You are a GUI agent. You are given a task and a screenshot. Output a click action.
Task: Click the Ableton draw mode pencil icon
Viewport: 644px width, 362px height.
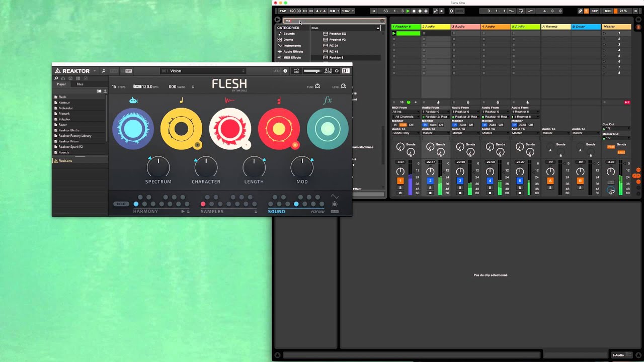click(580, 11)
